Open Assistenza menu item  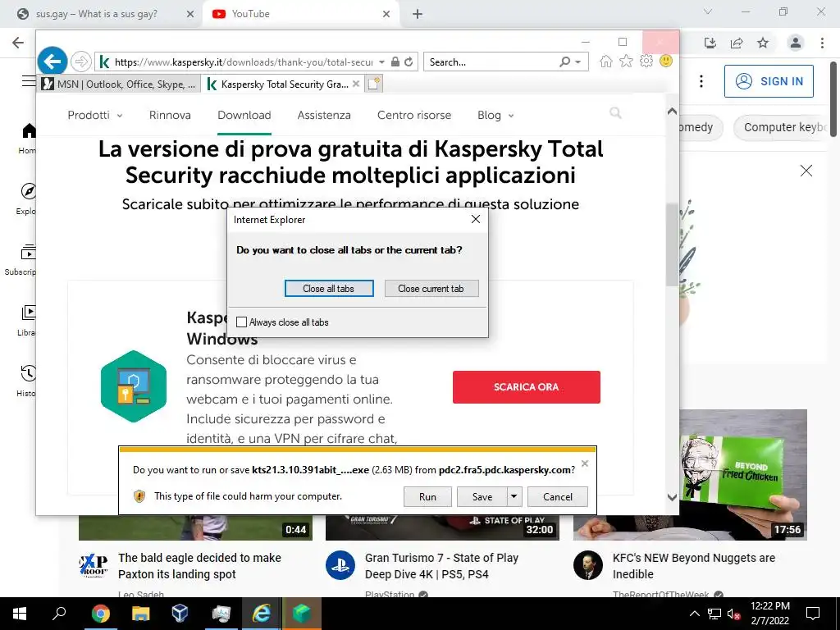pyautogui.click(x=324, y=115)
